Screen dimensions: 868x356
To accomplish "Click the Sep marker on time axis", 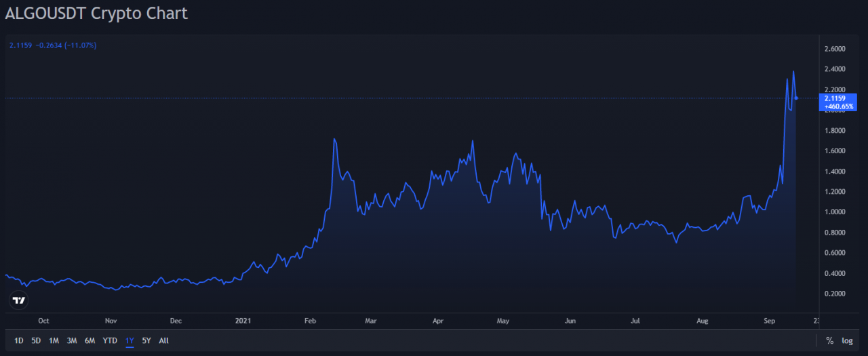I will (770, 321).
